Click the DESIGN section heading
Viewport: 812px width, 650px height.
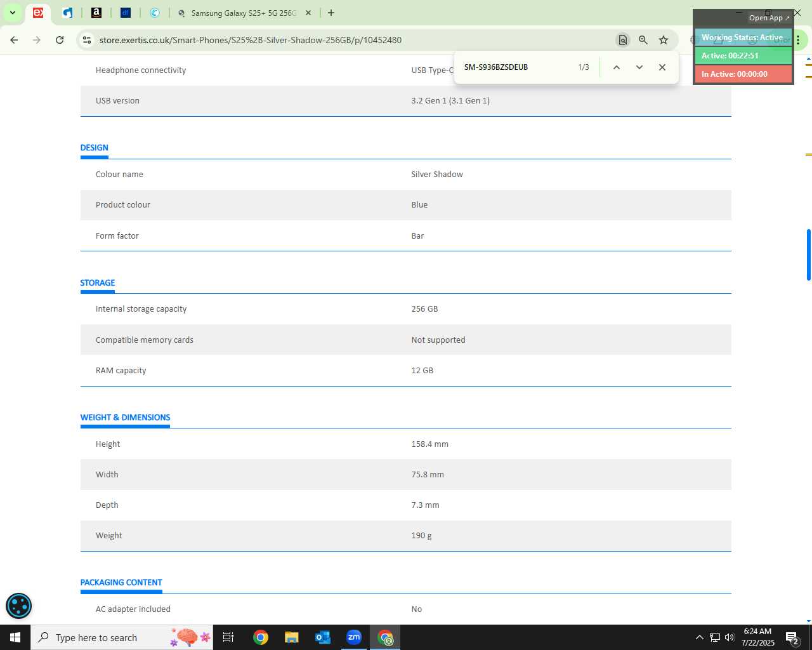pyautogui.click(x=94, y=148)
